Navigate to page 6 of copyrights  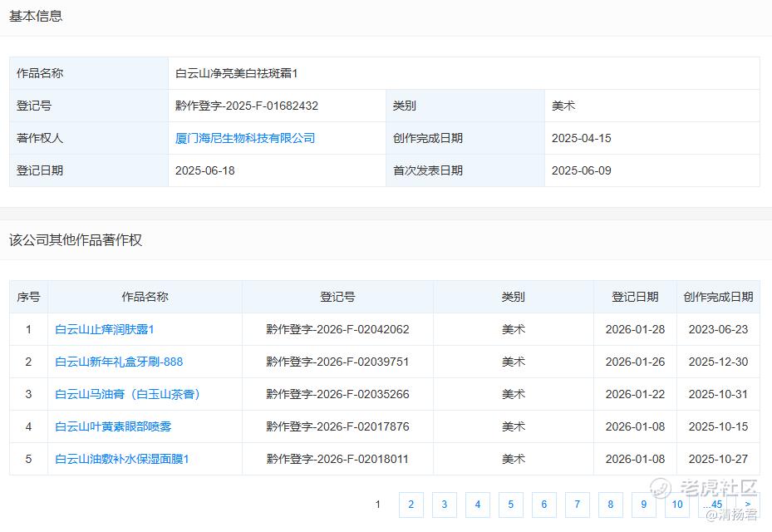point(543,505)
